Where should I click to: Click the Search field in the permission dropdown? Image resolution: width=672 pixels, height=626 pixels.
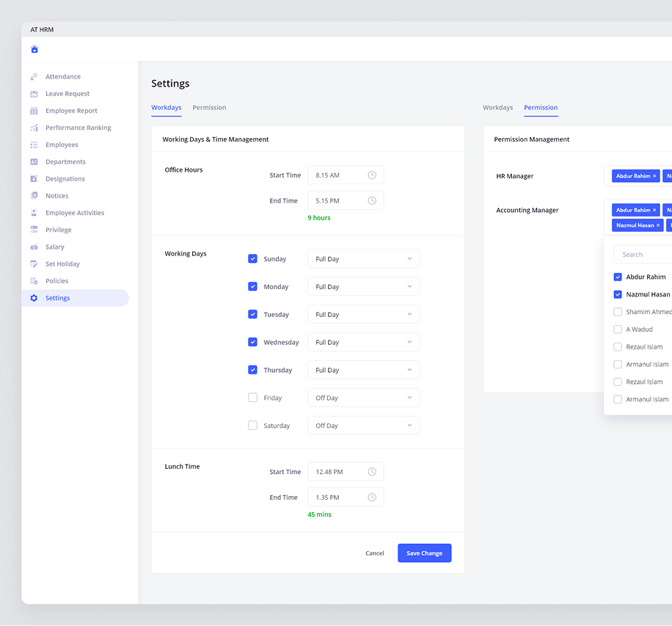(643, 255)
